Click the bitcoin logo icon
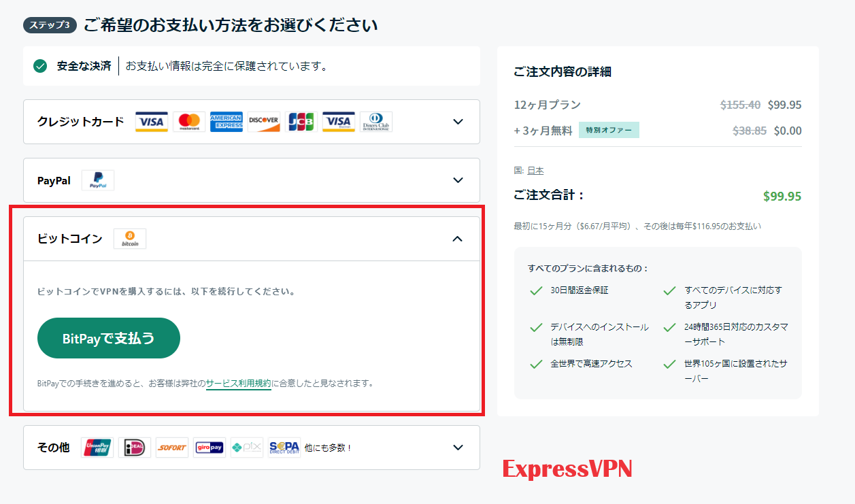 click(130, 239)
